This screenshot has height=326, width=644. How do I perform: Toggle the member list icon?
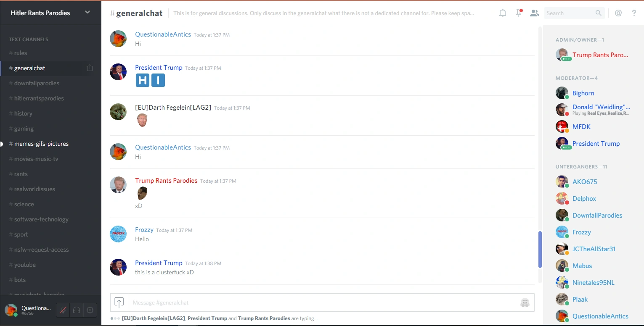pos(535,13)
